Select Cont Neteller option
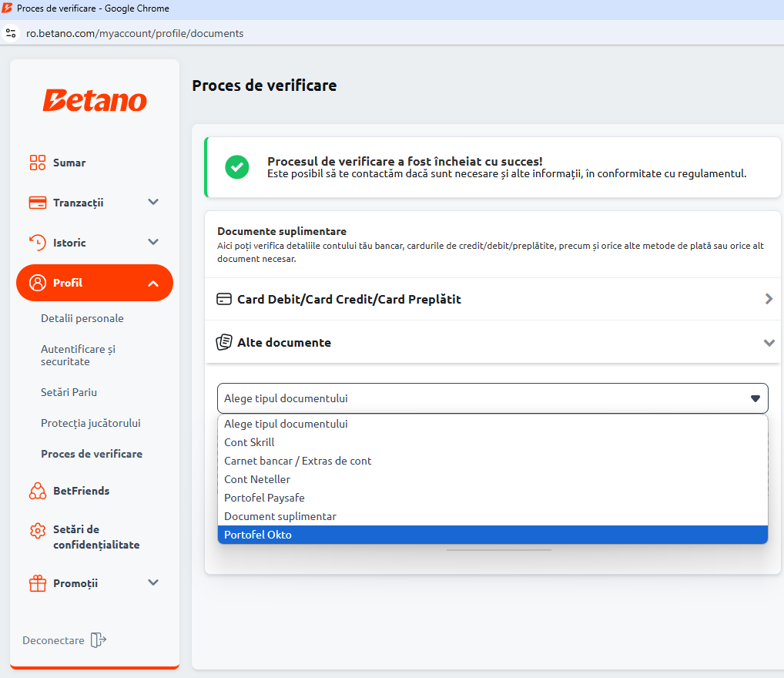 492,479
